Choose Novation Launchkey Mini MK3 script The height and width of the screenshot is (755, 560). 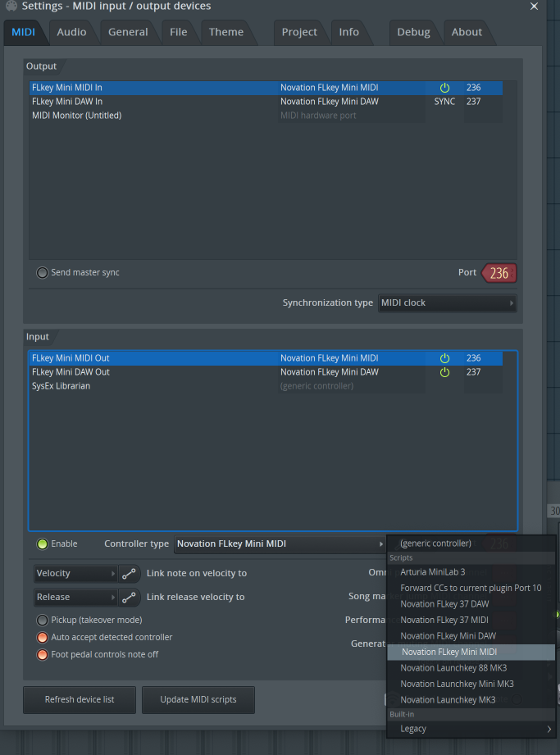coord(471,685)
